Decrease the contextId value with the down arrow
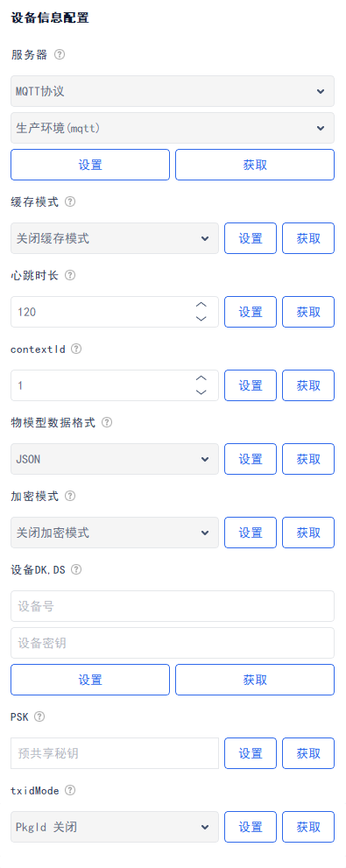This screenshot has width=346, height=868. (x=201, y=392)
